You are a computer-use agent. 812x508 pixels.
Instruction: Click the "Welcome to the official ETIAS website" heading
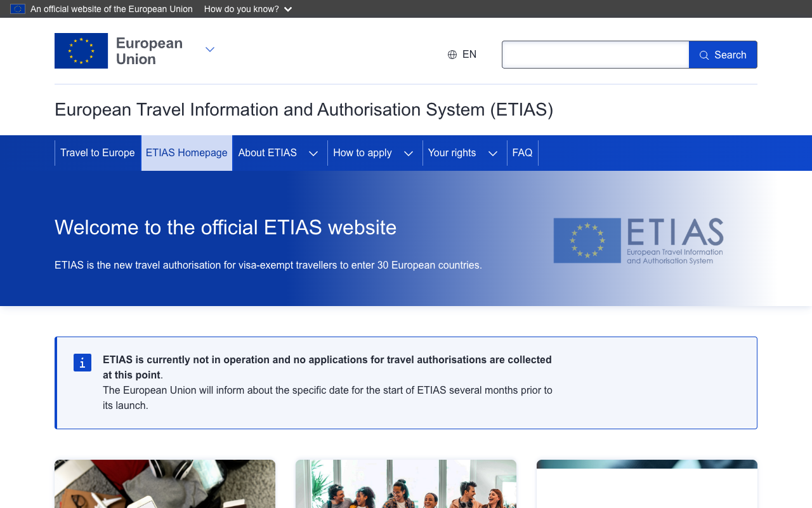226,227
